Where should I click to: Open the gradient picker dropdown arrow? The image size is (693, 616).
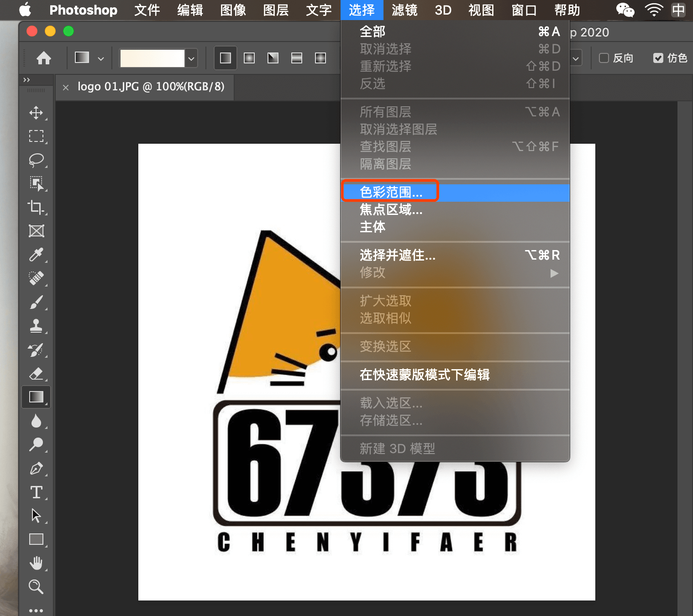click(191, 58)
